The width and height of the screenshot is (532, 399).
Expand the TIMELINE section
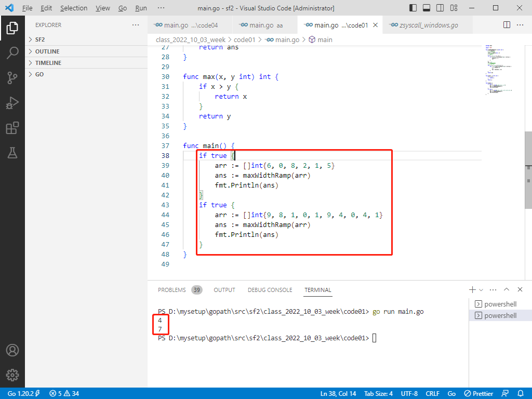click(86, 63)
